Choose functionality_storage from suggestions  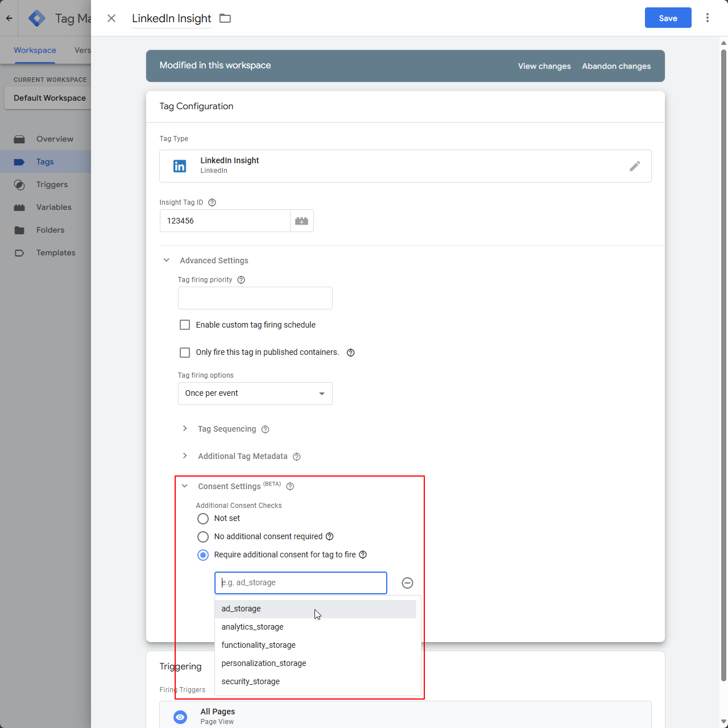pyautogui.click(x=316, y=645)
